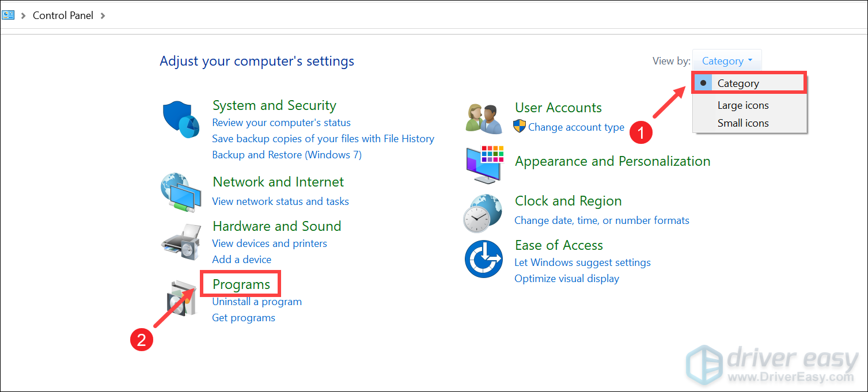
Task: Click the Control Panel breadcrumb label
Action: coord(63,15)
